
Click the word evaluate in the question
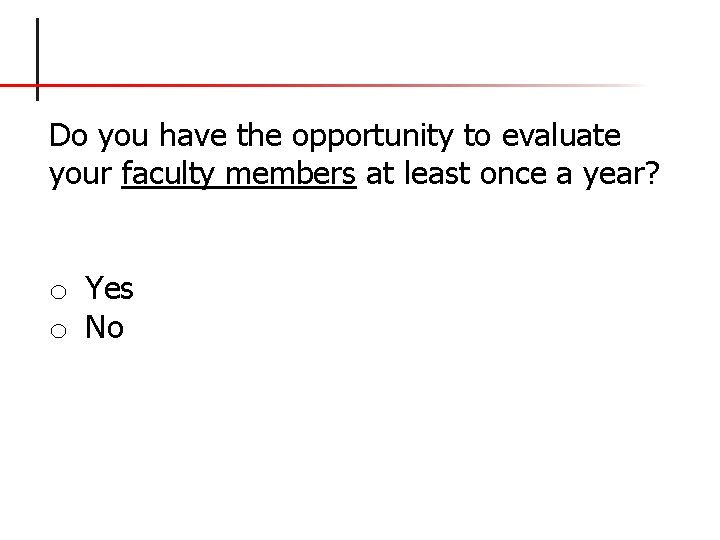pos(561,135)
